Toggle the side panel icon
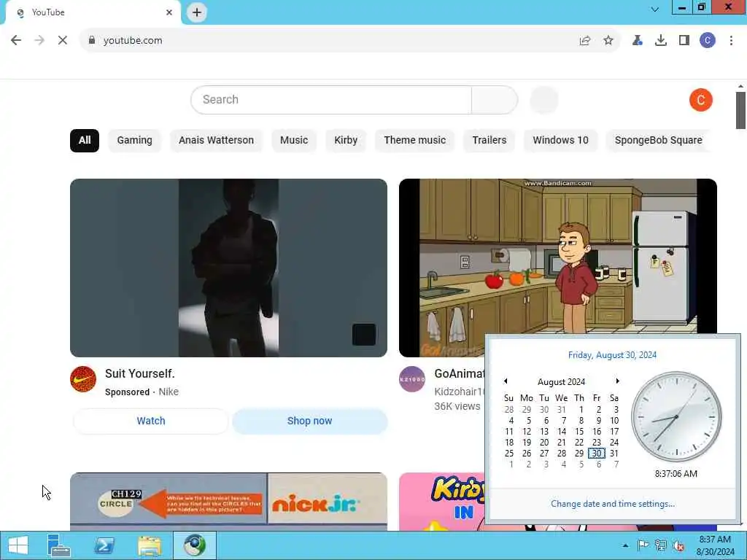The width and height of the screenshot is (747, 560). [x=684, y=41]
